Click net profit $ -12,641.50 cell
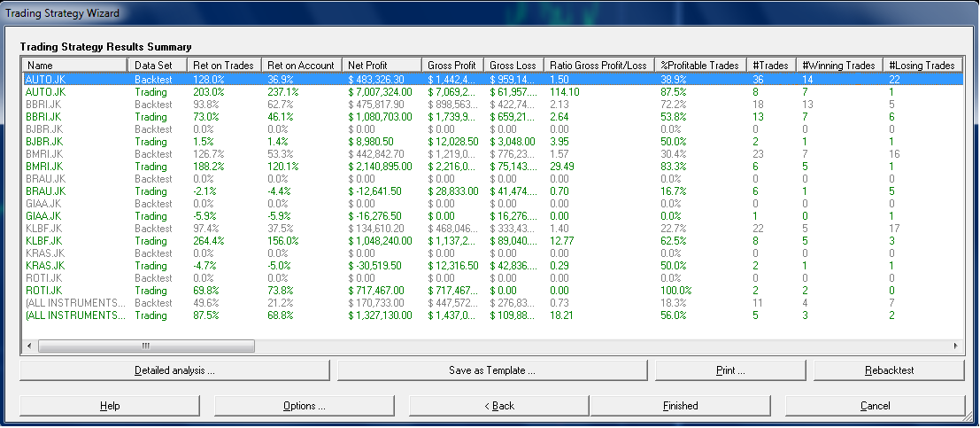The width and height of the screenshot is (980, 428). tap(374, 191)
